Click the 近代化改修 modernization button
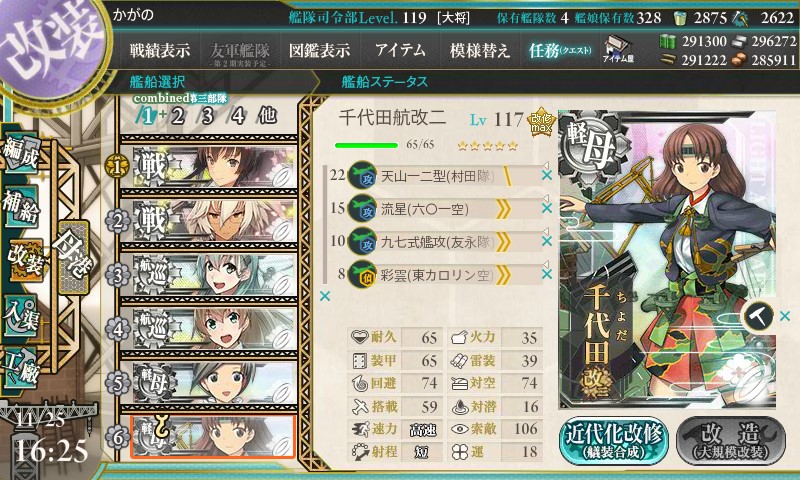800x480 pixels. tap(614, 441)
